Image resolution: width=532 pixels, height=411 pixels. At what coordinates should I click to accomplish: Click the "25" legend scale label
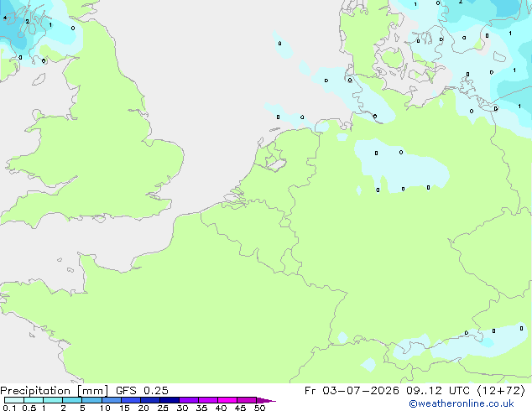pyautogui.click(x=163, y=408)
